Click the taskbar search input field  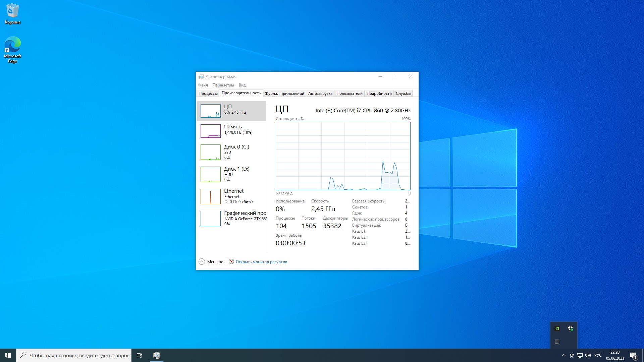[x=79, y=355]
